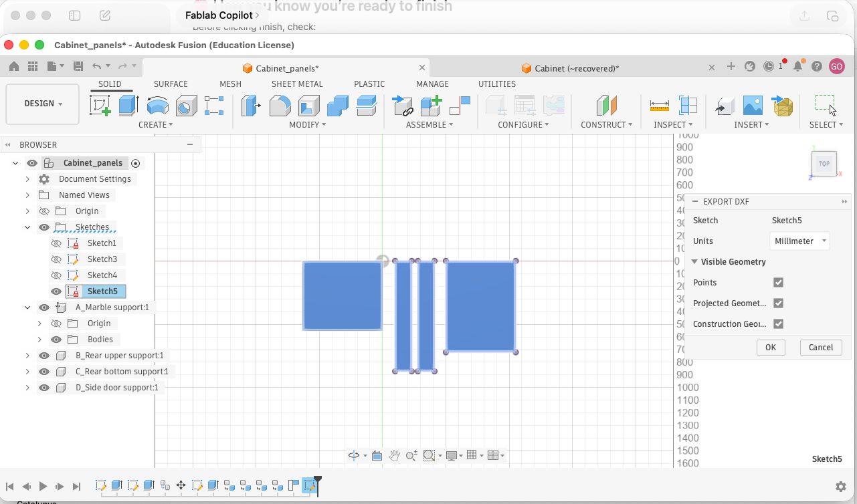Click Cancel in Export DXF dialog
Image resolution: width=857 pixels, height=504 pixels.
pos(821,348)
